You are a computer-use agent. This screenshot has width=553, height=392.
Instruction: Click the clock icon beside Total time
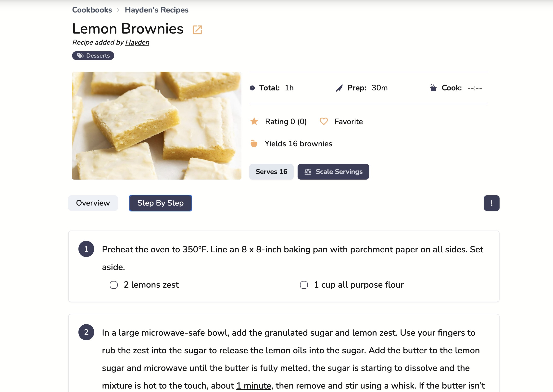pyautogui.click(x=253, y=88)
